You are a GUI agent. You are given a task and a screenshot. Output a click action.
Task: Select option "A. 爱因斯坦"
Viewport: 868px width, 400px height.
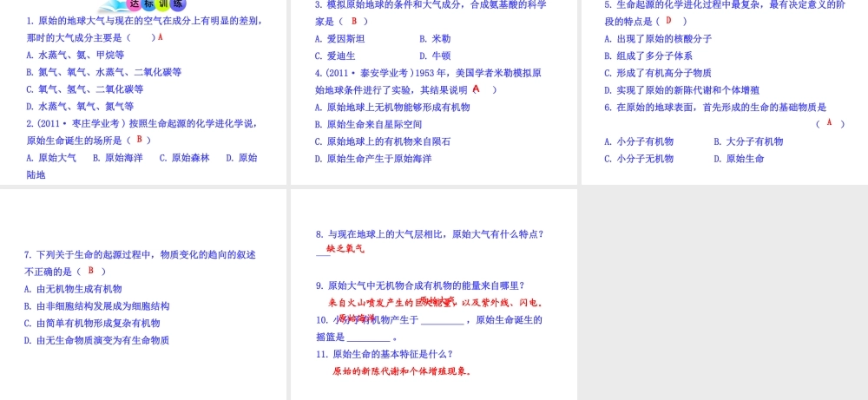point(340,39)
